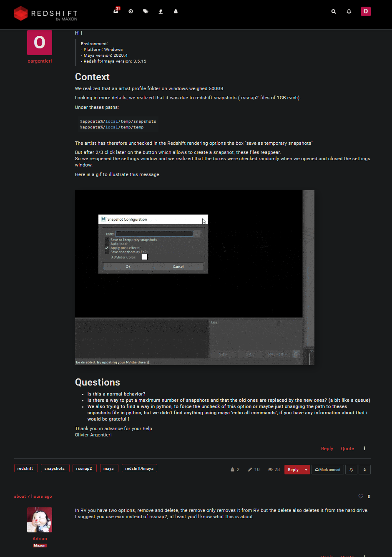Click the Questions heading
Image resolution: width=392 pixels, height=557 pixels.
click(x=98, y=382)
